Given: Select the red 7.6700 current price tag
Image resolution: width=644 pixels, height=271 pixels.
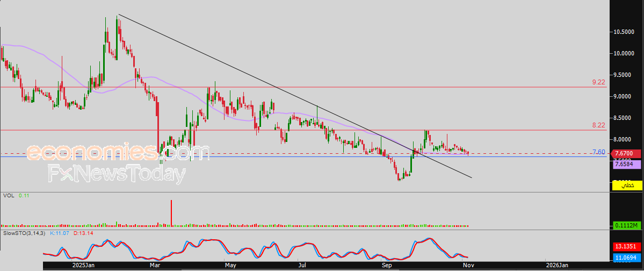Looking at the screenshot, I should pos(627,154).
